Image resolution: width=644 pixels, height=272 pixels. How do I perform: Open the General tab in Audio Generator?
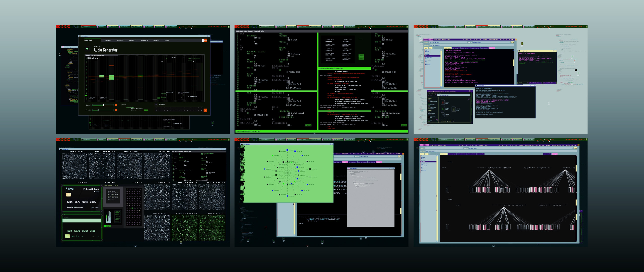[108, 40]
